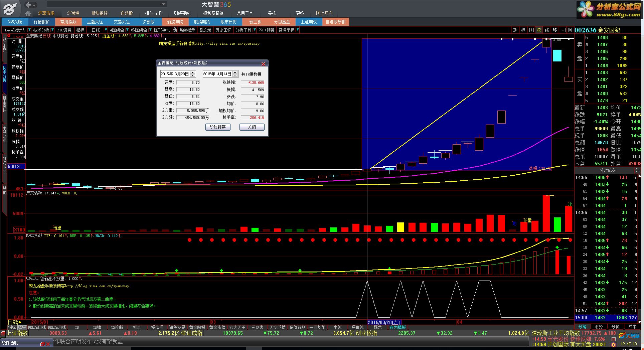Expand the Level2默认 dropdown arrow
Image resolution: width=644 pixels, height=350 pixels.
[x=29, y=30]
